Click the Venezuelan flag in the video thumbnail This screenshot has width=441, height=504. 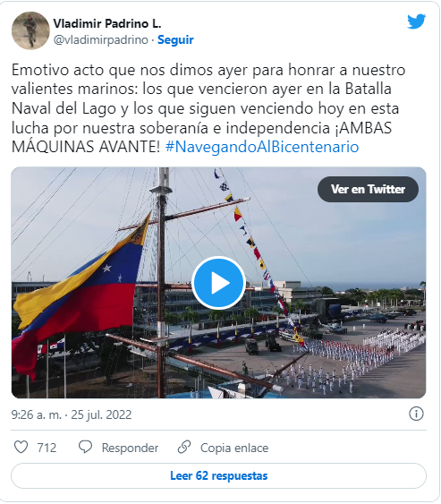[x=79, y=289]
